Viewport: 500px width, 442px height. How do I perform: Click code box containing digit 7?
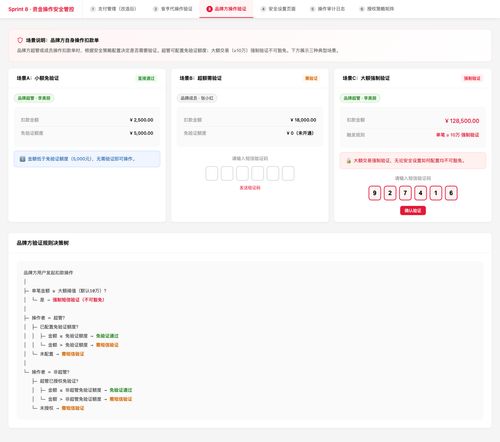click(405, 193)
